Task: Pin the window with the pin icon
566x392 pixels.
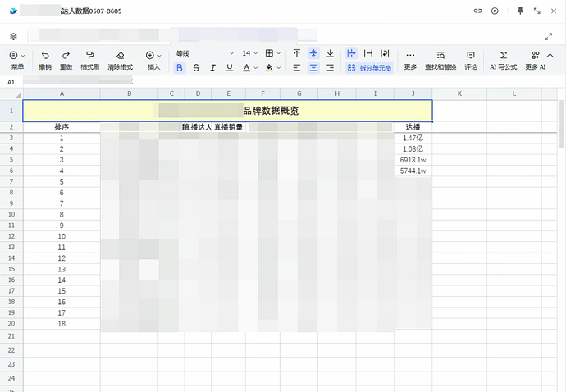Action: coord(520,11)
